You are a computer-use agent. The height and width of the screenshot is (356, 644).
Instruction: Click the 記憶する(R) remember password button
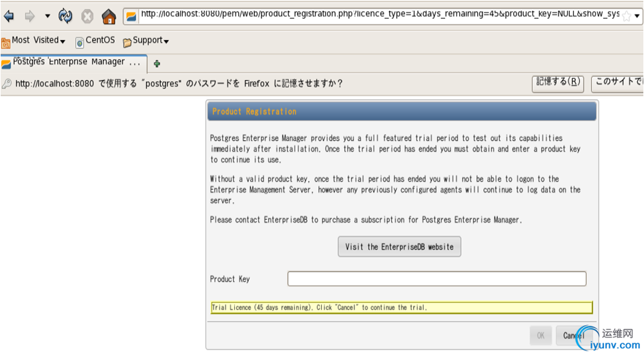point(558,84)
